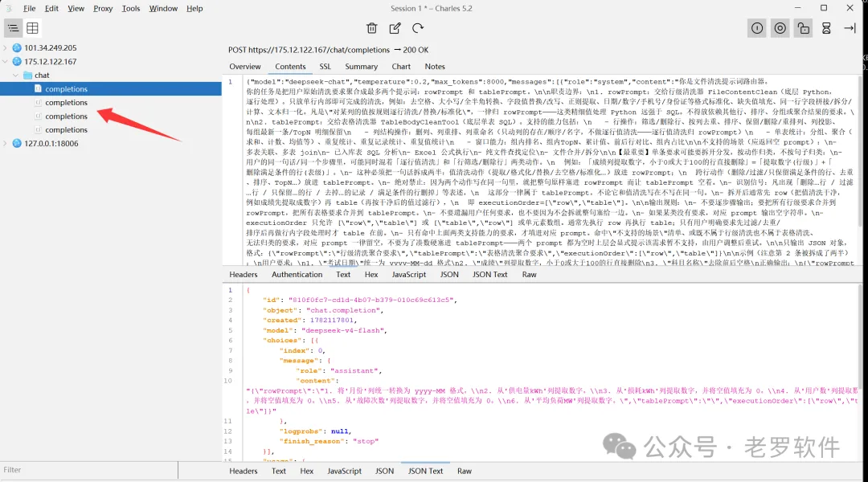
Task: Open request Text sub-tab
Action: pos(343,275)
